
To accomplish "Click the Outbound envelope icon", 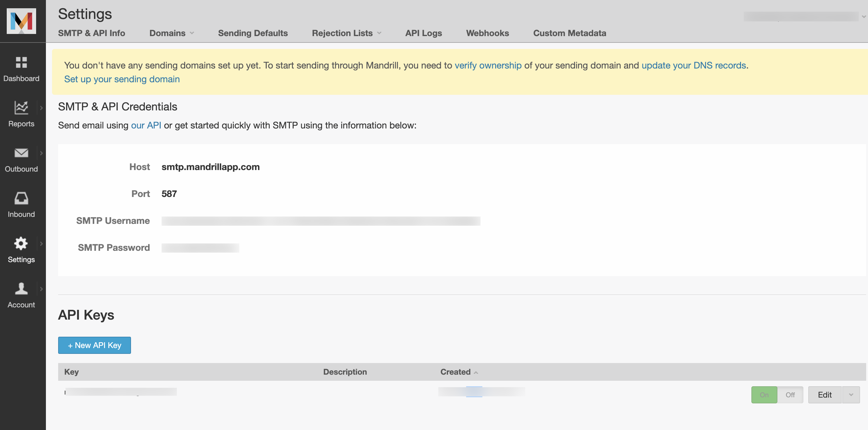I will click(21, 153).
